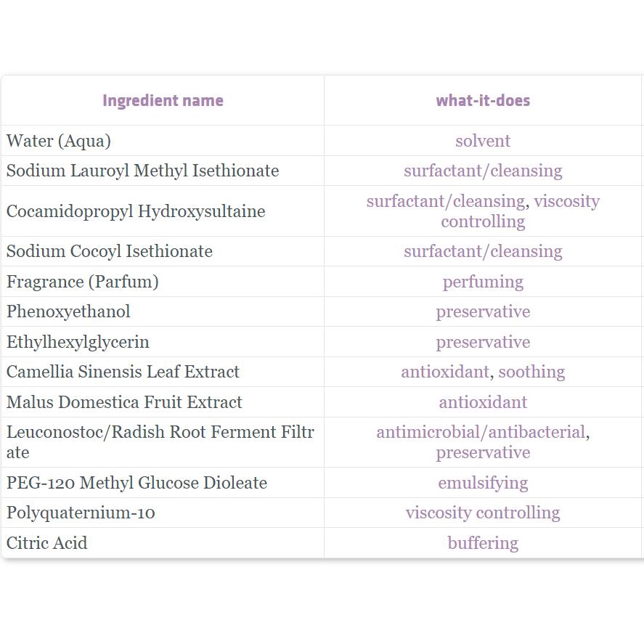Click preservative link in Leuconostoc/Radish Root row
This screenshot has width=644, height=644.
(x=483, y=452)
